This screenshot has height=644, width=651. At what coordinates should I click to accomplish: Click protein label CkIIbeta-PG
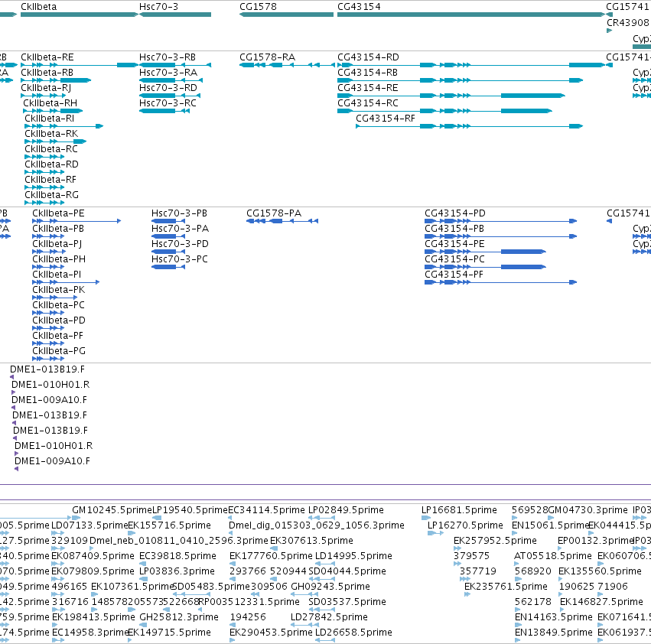59,351
